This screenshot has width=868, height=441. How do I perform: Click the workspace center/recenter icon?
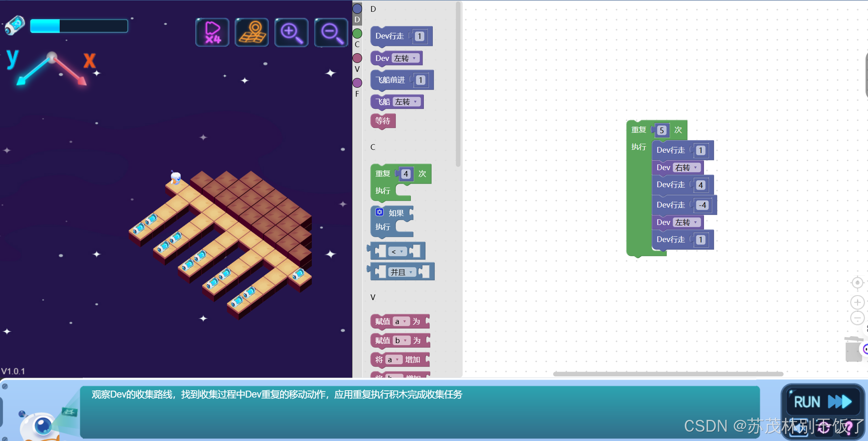(x=857, y=283)
